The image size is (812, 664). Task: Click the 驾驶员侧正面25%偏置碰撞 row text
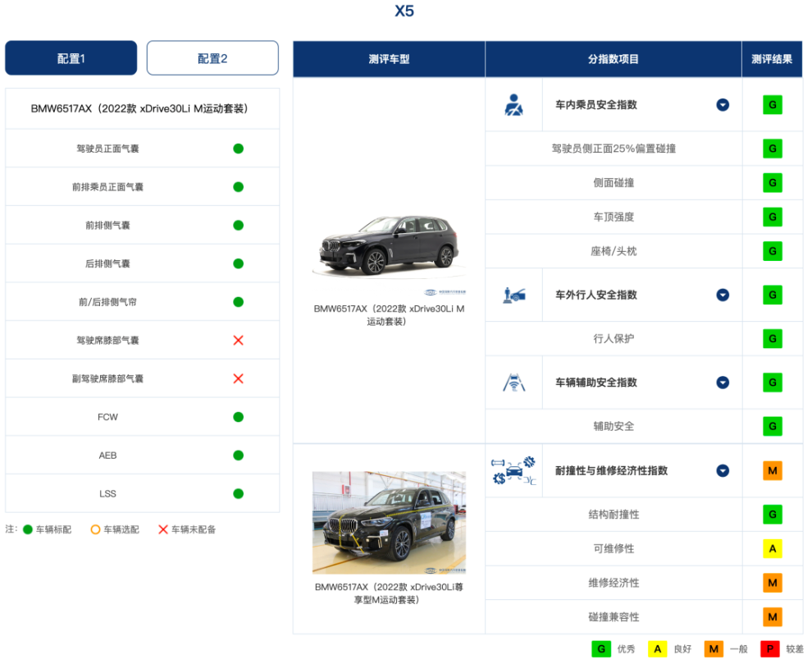point(614,149)
